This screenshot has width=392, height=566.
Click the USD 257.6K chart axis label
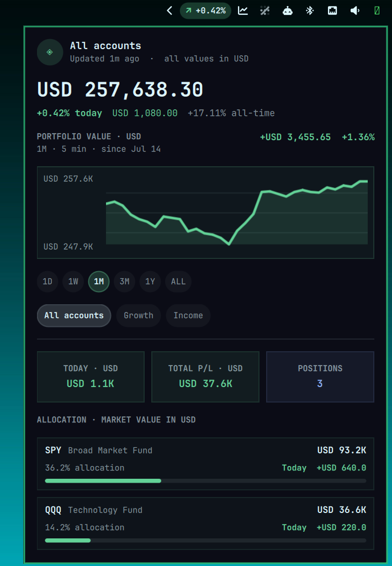[x=68, y=179]
